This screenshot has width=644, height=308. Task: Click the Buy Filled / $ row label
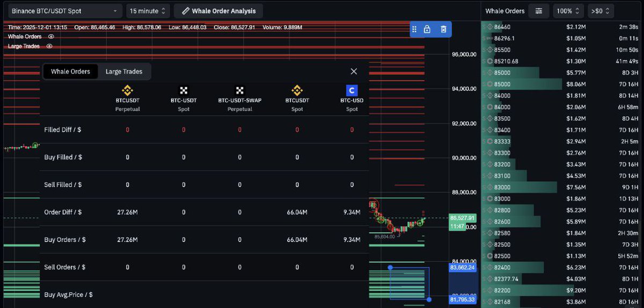coord(63,157)
